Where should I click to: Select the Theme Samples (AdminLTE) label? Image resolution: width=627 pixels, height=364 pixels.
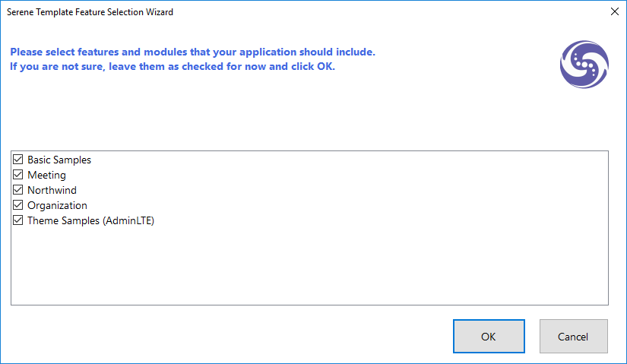90,221
